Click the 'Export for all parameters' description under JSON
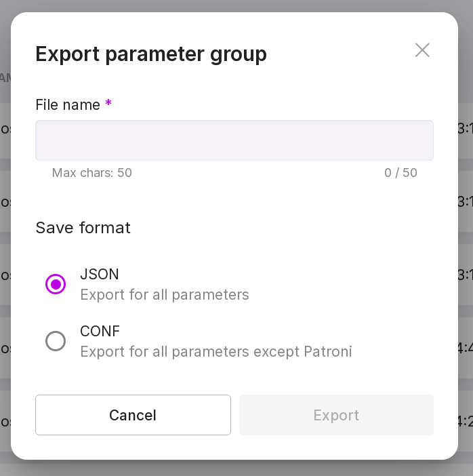Screen dimensions: 473x476 (165, 295)
